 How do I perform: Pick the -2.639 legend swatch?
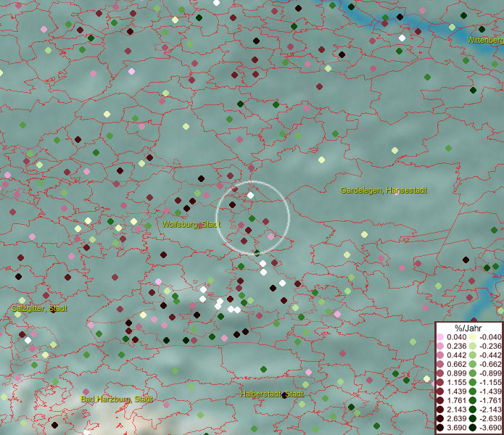[473, 418]
